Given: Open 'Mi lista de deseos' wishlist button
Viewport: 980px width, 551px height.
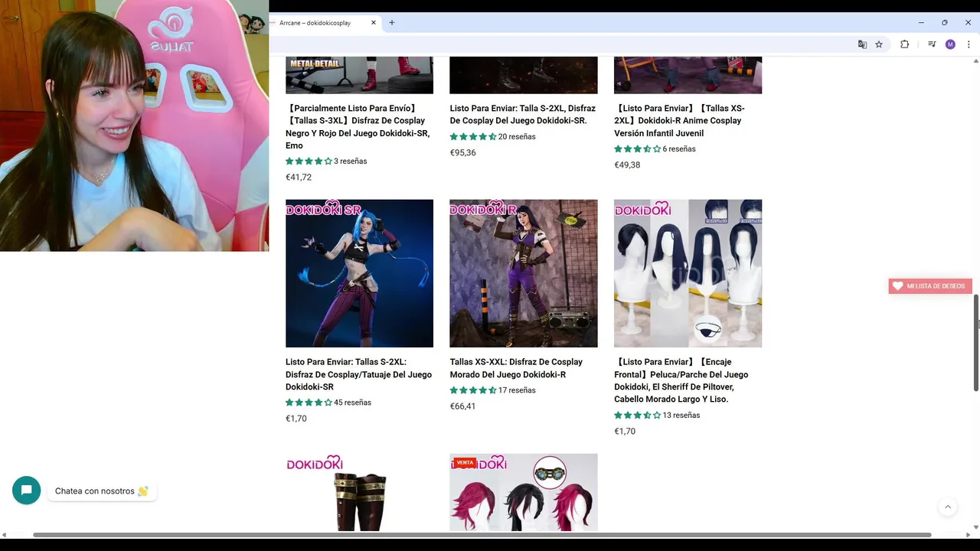Looking at the screenshot, I should 930,286.
